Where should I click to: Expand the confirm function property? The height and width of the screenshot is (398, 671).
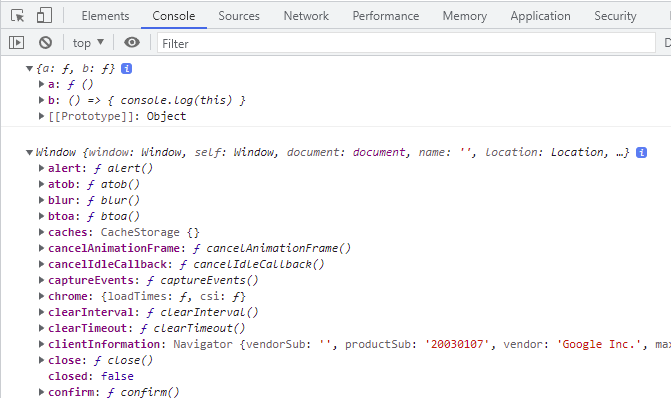(x=42, y=392)
